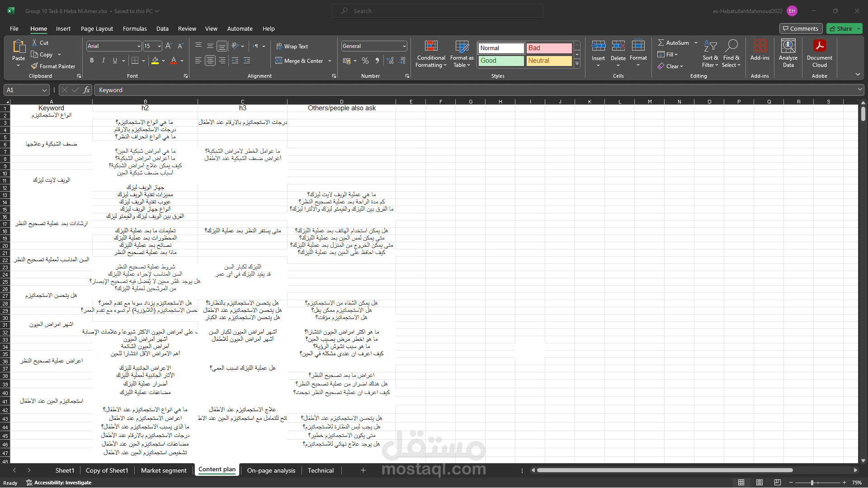Open the Add-ins pane
The height and width of the screenshot is (488, 868).
760,50
